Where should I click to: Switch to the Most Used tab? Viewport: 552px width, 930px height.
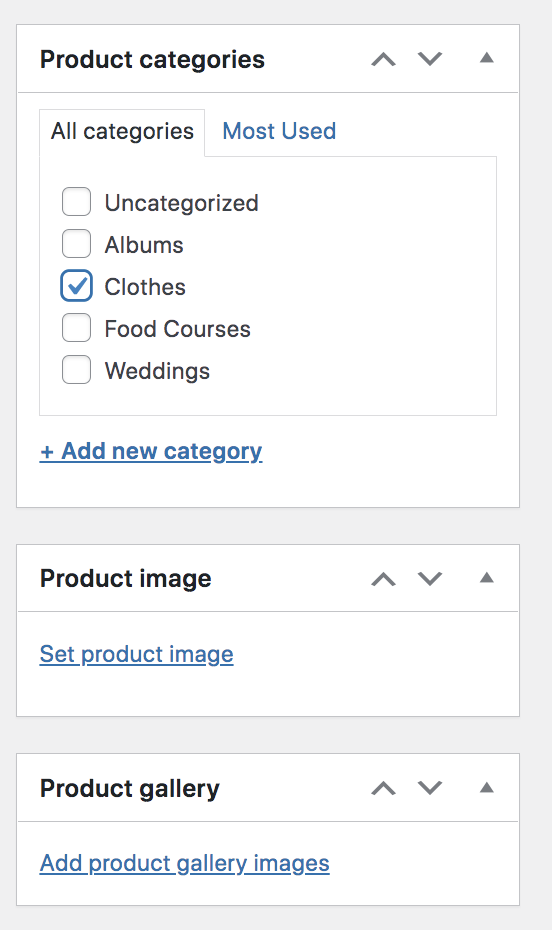(x=279, y=131)
